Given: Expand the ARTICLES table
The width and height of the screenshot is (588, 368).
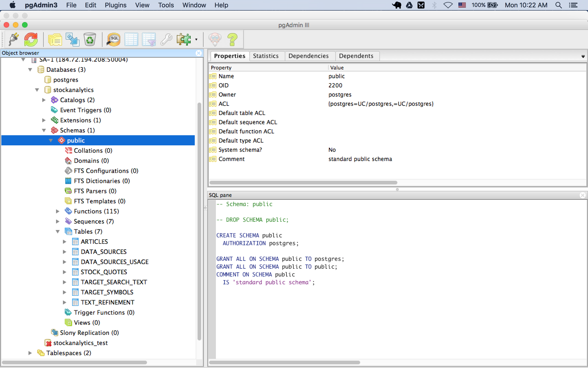Looking at the screenshot, I should (64, 242).
